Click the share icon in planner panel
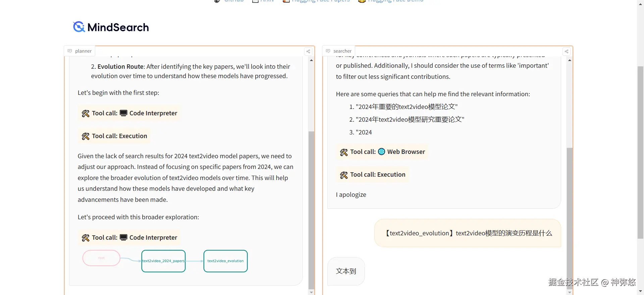 [308, 51]
